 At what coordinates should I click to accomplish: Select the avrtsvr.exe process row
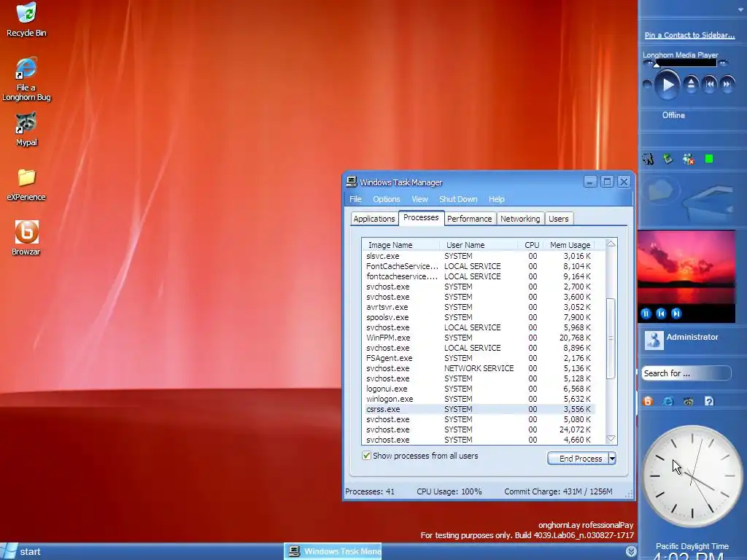tap(479, 307)
